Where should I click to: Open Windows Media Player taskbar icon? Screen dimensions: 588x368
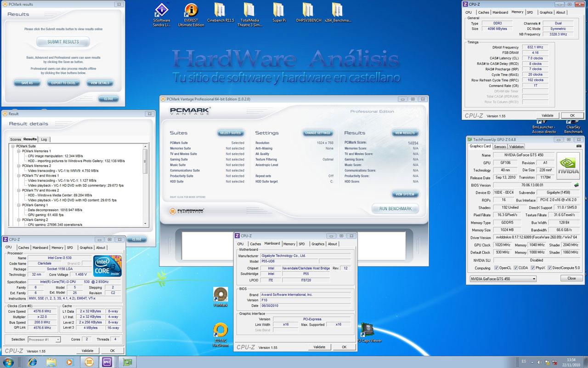[70, 362]
